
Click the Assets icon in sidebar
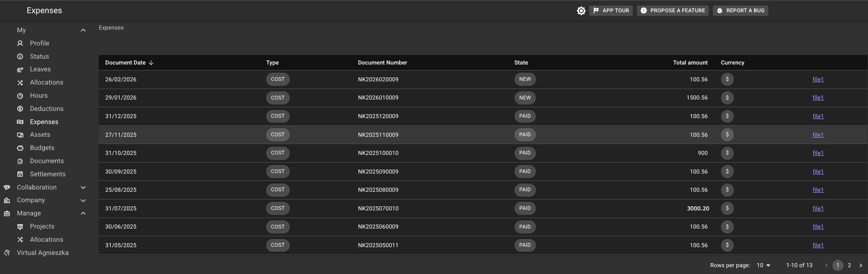[20, 135]
